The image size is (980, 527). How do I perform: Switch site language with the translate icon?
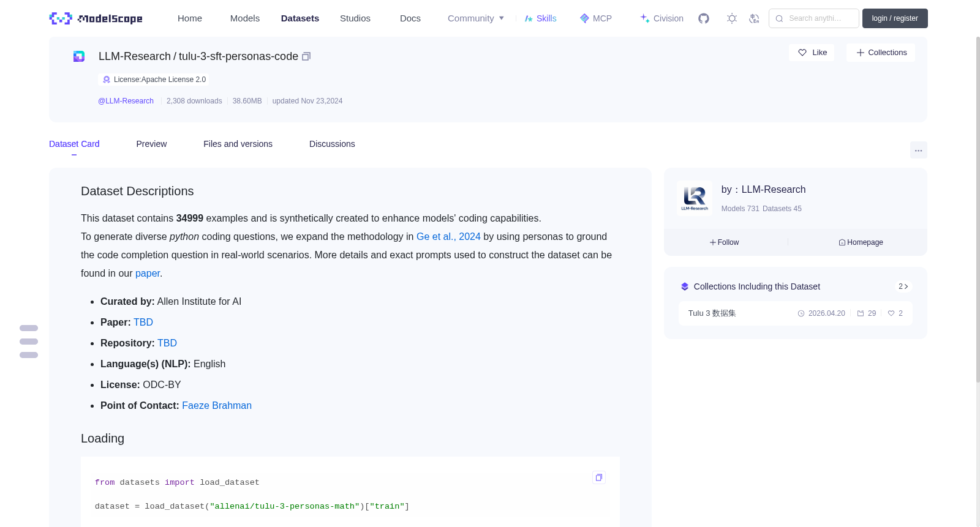(754, 18)
